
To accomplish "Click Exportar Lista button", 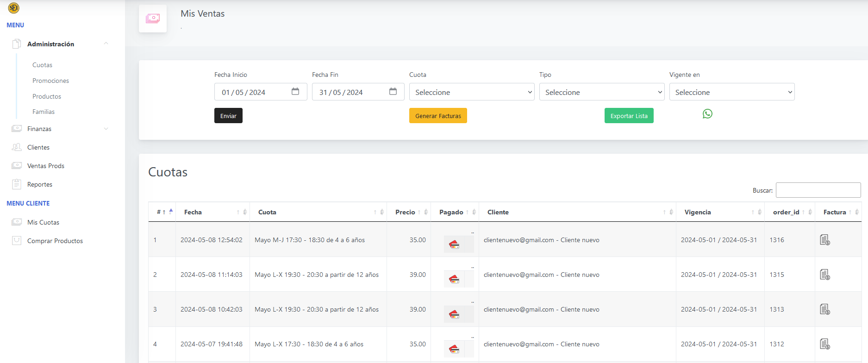I will [x=629, y=116].
